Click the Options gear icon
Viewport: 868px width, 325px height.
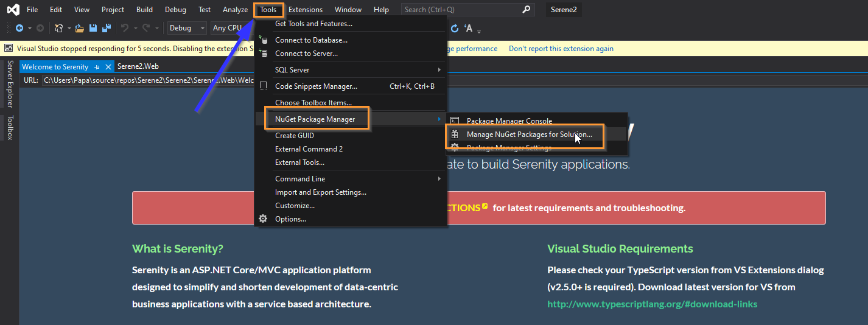(263, 219)
